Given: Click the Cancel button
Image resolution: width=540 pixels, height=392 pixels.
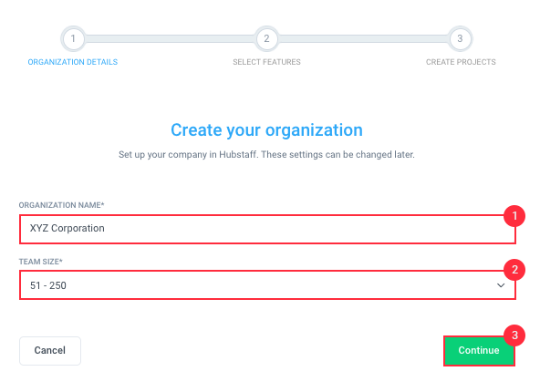Looking at the screenshot, I should [x=50, y=351].
